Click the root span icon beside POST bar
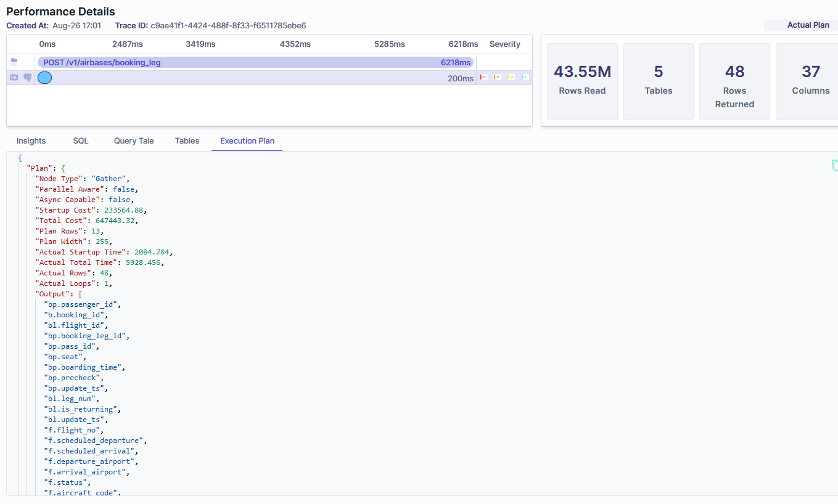This screenshot has height=504, width=838. coord(14,62)
